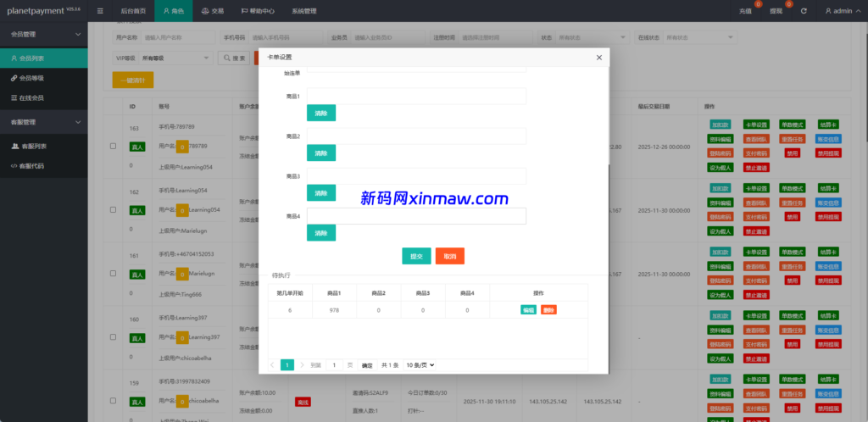This screenshot has width=868, height=422.
Task: Switch to the 帮助中心 tab
Action: tap(258, 11)
